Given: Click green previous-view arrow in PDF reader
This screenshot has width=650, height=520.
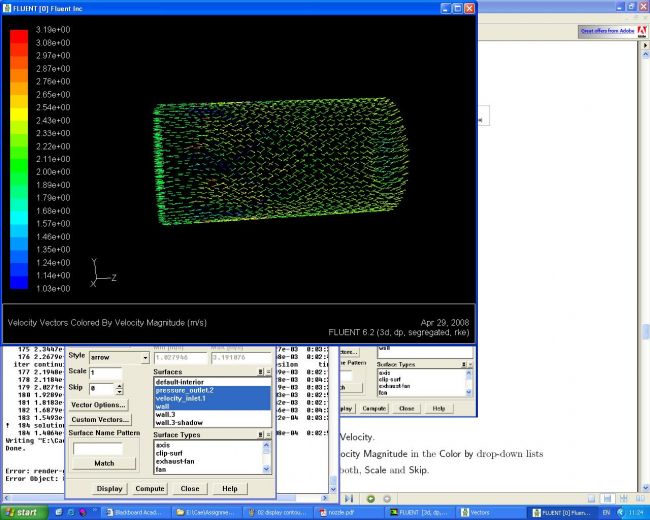Looking at the screenshot, I should 371,499.
